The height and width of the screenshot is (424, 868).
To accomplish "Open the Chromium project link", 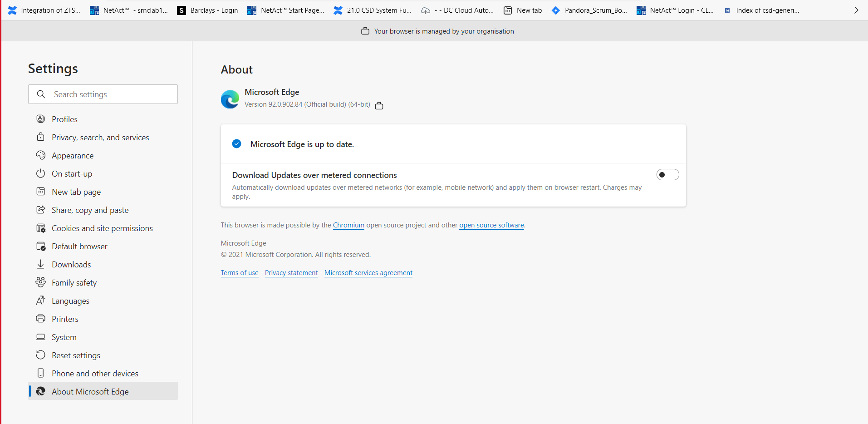I will [x=348, y=225].
